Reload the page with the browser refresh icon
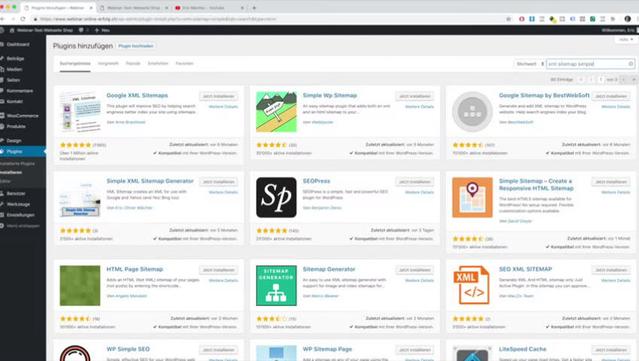Screen dimensions: 639x361 coord(23,19)
